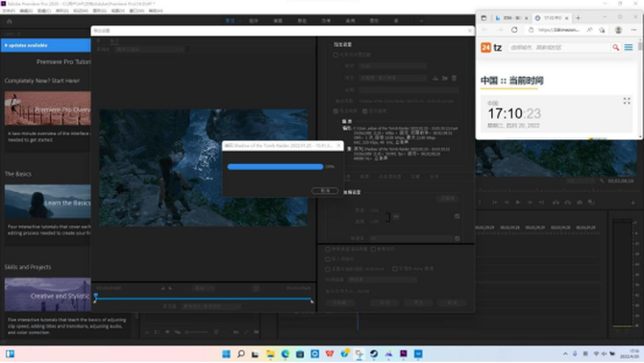Step back one frame in Program monitor
644x363 pixels.
[507, 203]
